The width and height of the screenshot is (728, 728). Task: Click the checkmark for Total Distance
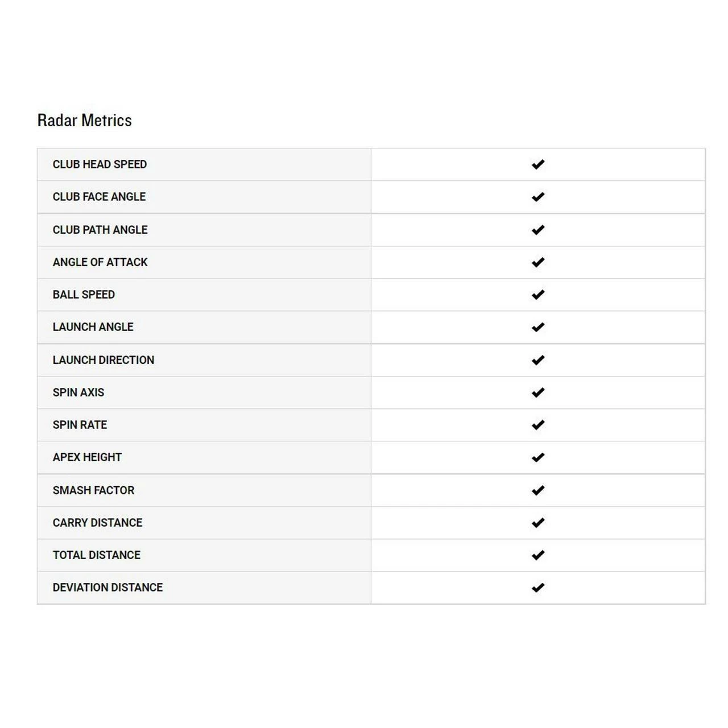[x=538, y=555]
